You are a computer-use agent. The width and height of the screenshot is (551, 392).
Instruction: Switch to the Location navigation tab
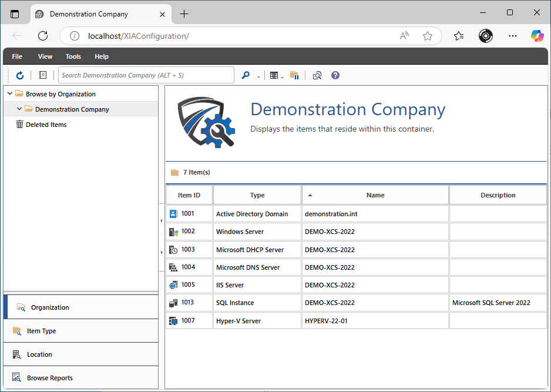[x=81, y=354]
